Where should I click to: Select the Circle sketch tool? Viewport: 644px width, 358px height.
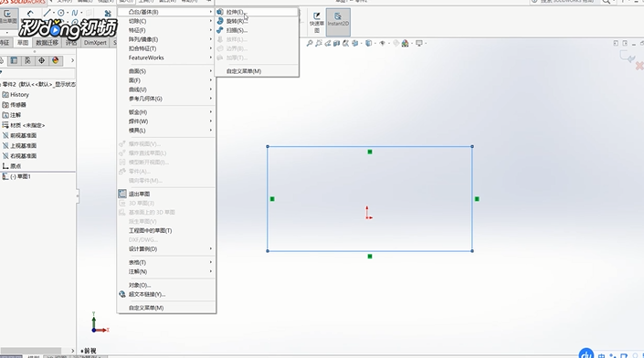click(61, 13)
